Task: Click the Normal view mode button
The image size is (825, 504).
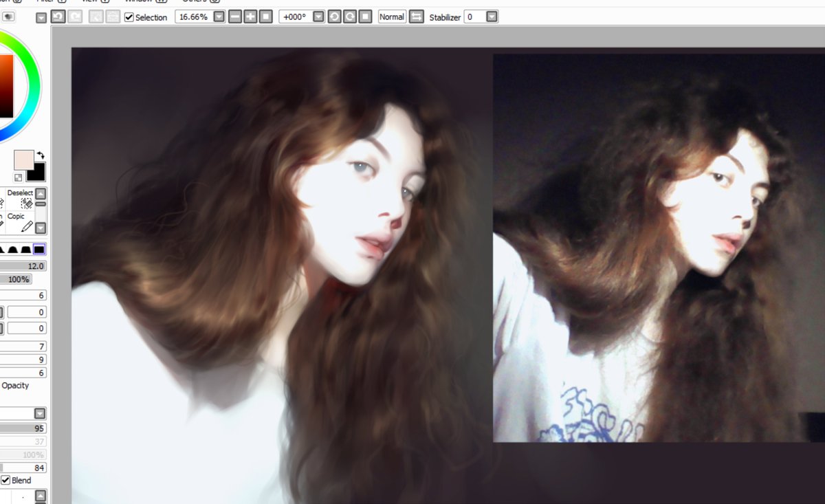Action: [391, 17]
